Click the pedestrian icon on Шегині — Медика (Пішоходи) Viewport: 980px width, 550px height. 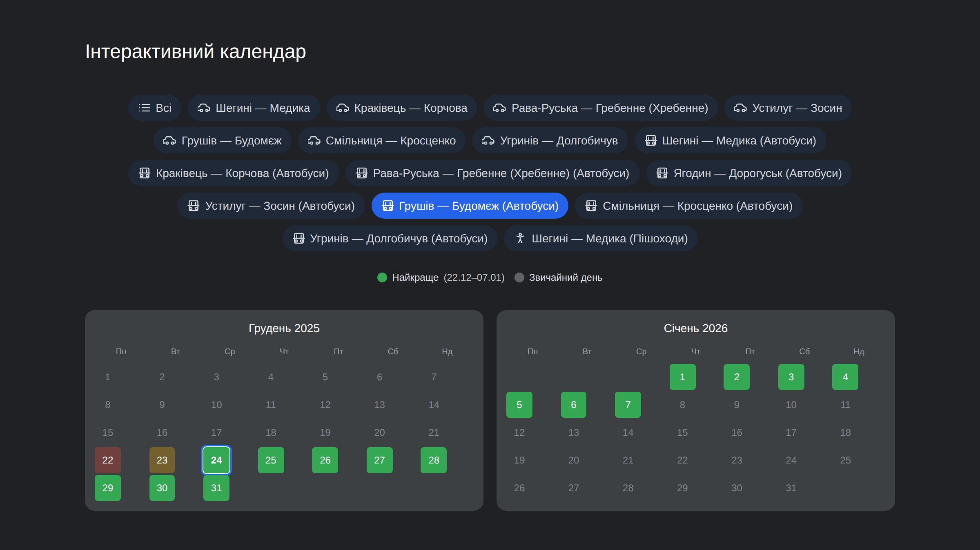[x=520, y=238]
